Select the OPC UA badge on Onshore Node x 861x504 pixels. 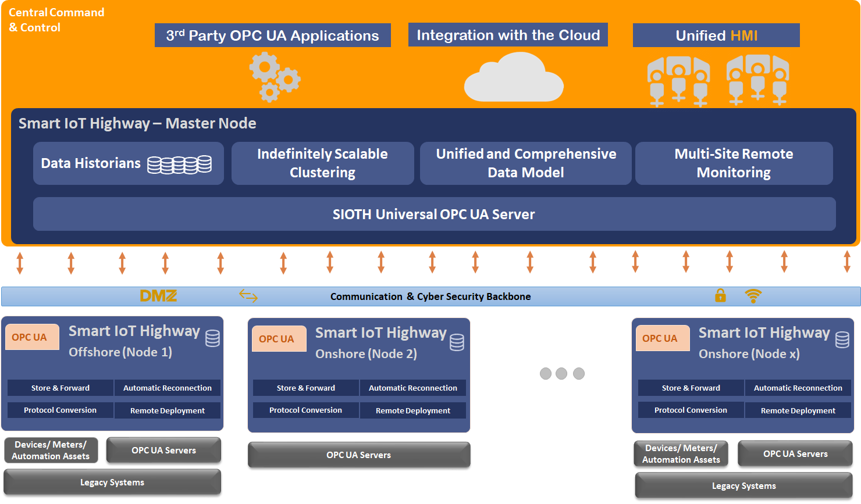coord(663,338)
